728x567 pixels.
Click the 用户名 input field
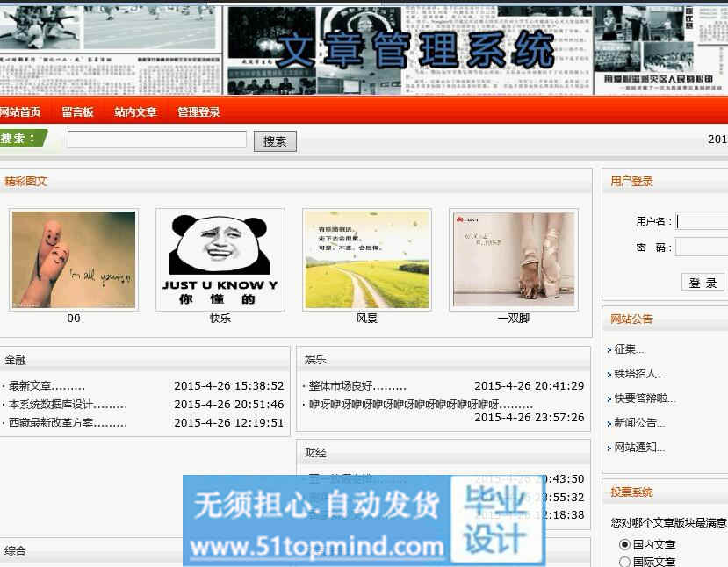702,221
